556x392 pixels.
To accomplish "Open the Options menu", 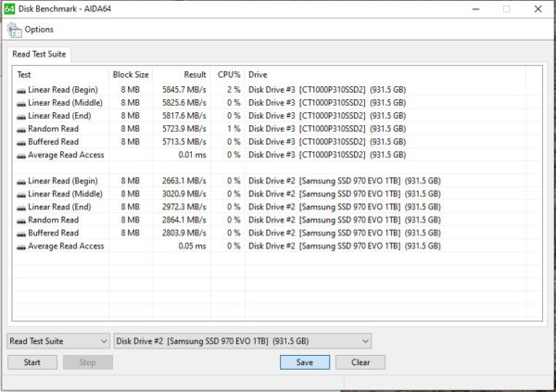I will coord(39,30).
